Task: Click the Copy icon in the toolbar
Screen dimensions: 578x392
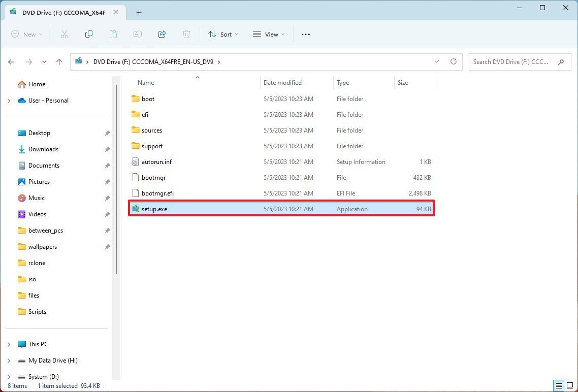Action: (x=88, y=34)
